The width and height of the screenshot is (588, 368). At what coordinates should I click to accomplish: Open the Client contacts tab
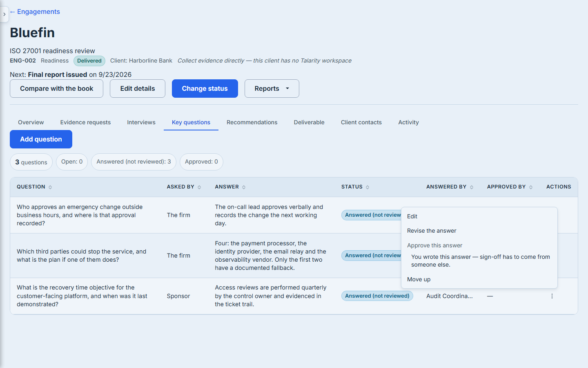361,122
